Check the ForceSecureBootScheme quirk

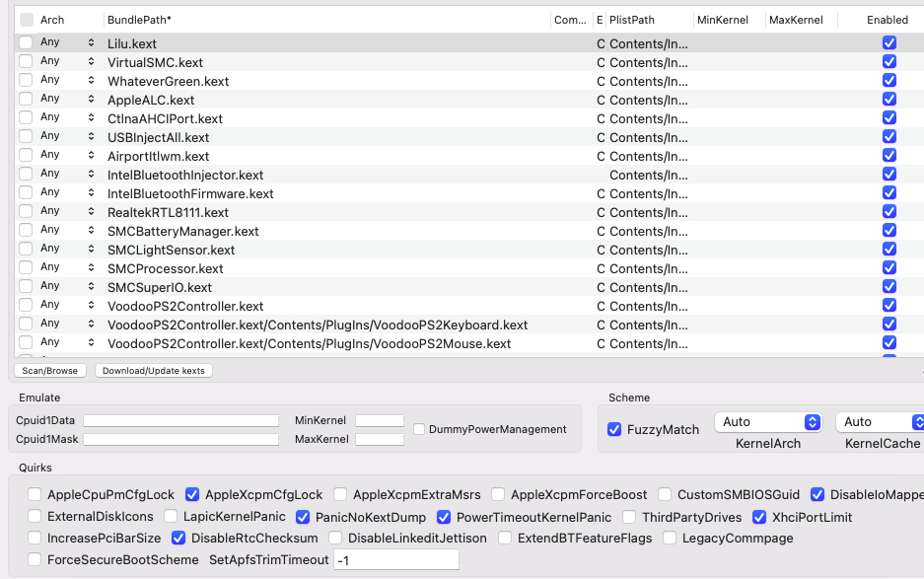tap(35, 559)
